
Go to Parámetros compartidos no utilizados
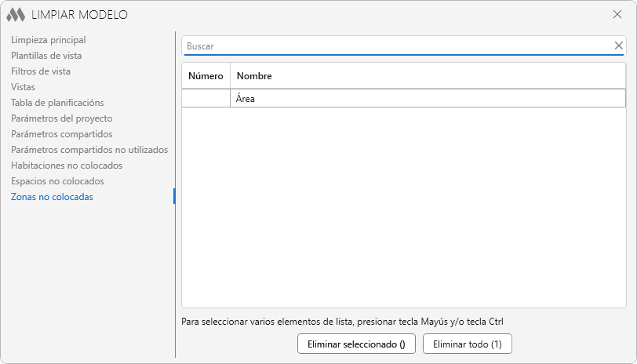[89, 150]
